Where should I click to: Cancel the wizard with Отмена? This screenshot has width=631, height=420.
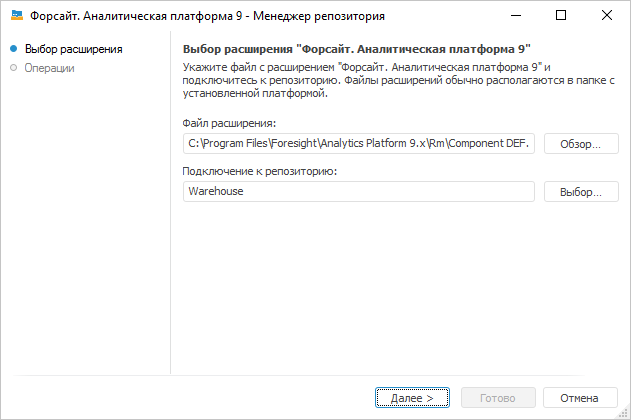[x=580, y=397]
